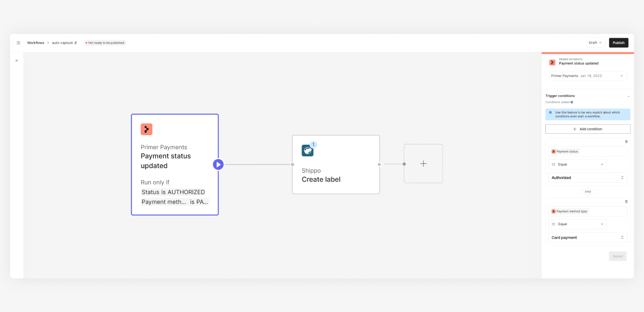Open the Equal operator dropdown for Payment status

pyautogui.click(x=577, y=164)
